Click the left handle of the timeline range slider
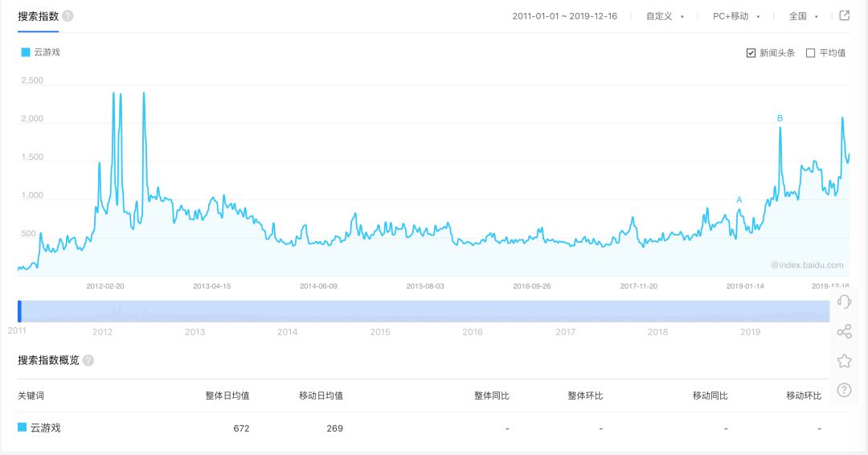Image resolution: width=868 pixels, height=455 pixels. tap(19, 311)
